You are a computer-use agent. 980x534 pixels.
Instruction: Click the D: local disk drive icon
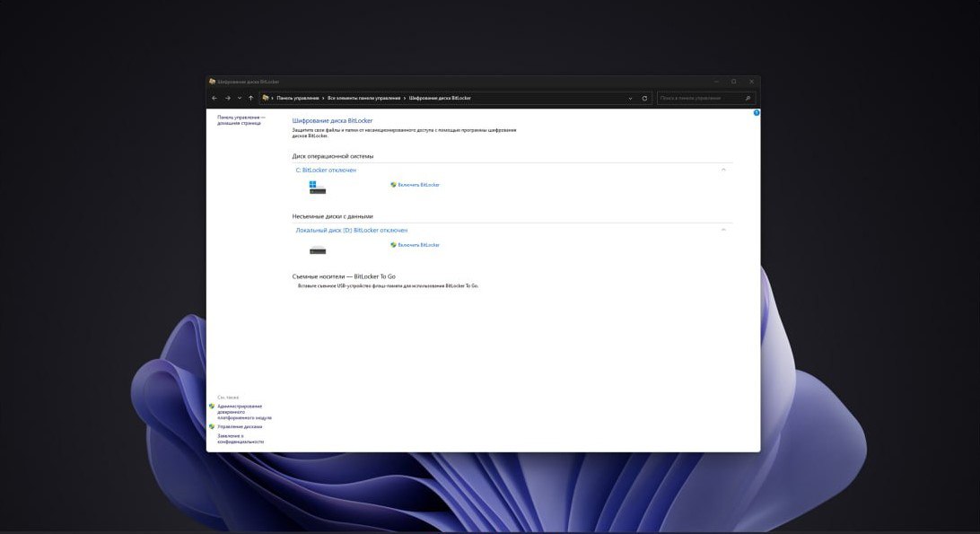pyautogui.click(x=318, y=250)
